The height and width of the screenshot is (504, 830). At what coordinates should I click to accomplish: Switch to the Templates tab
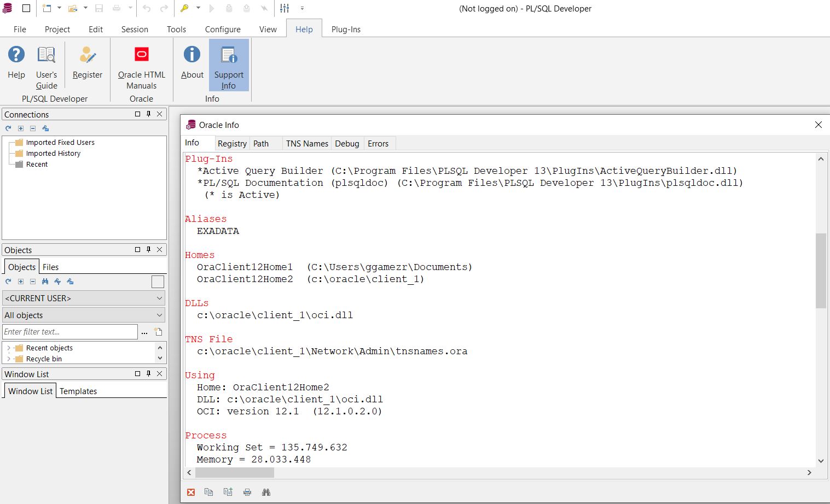click(78, 390)
